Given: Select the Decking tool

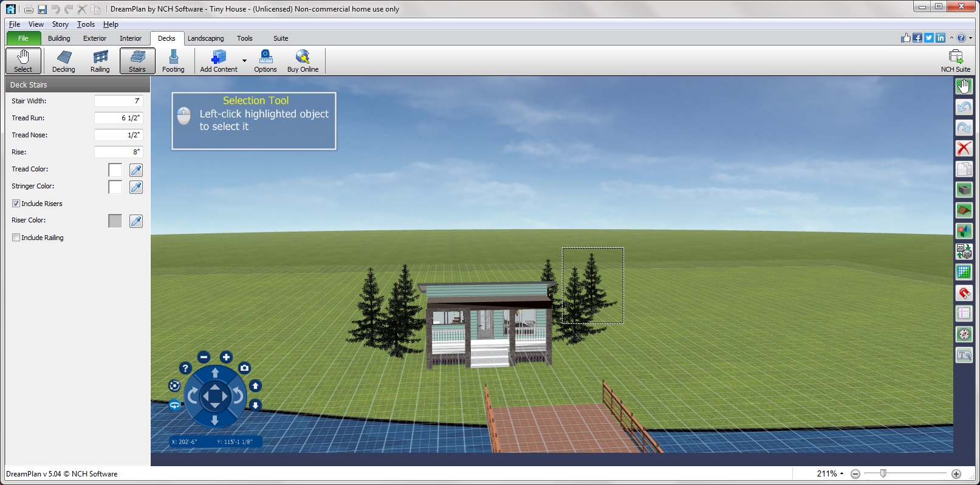Looking at the screenshot, I should 63,61.
